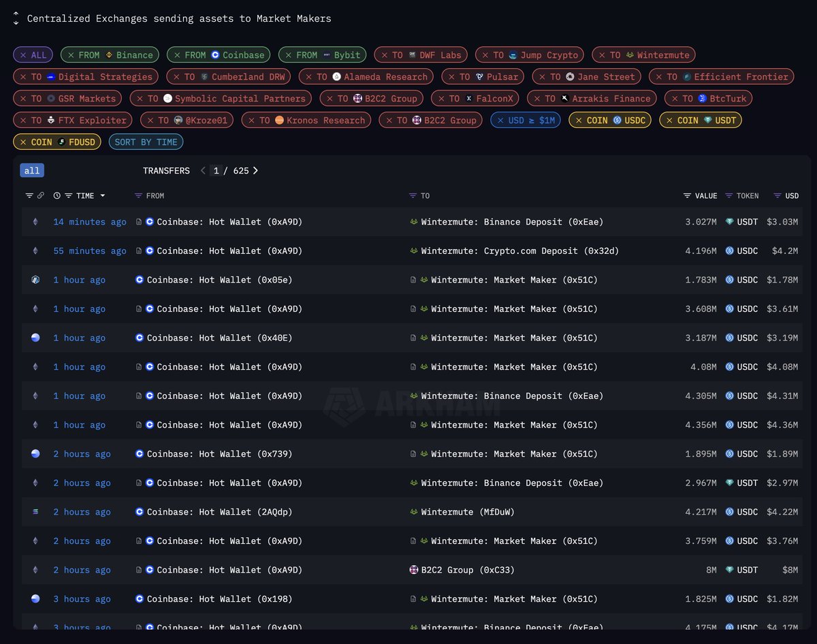Remove the FROM Coinbase filter chip
The height and width of the screenshot is (644, 817).
pyautogui.click(x=177, y=55)
